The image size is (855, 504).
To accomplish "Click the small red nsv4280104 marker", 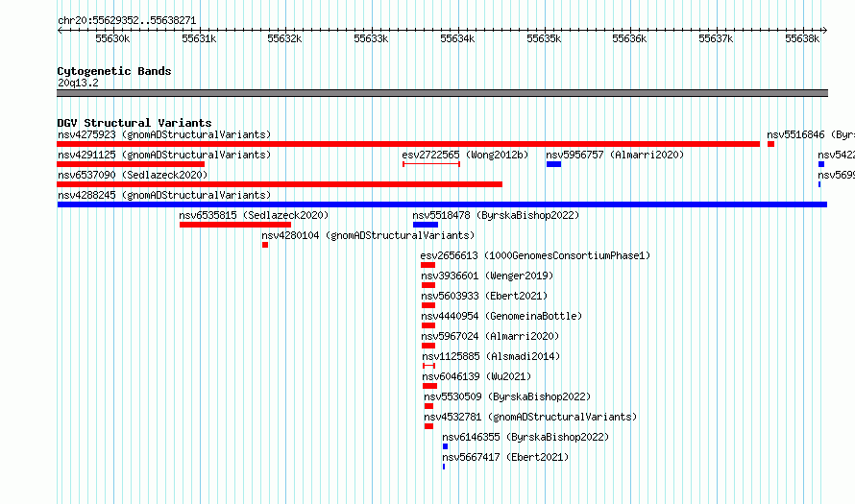I will tap(265, 245).
